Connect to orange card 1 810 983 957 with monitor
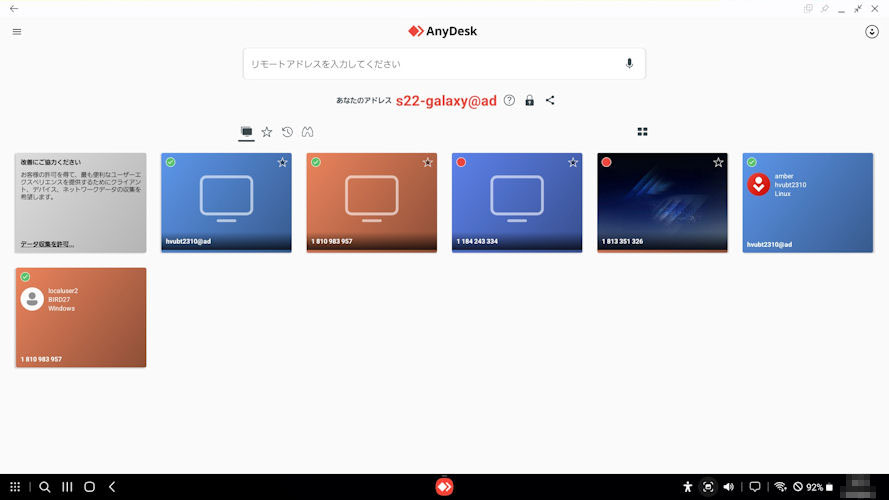This screenshot has height=500, width=889. point(371,202)
